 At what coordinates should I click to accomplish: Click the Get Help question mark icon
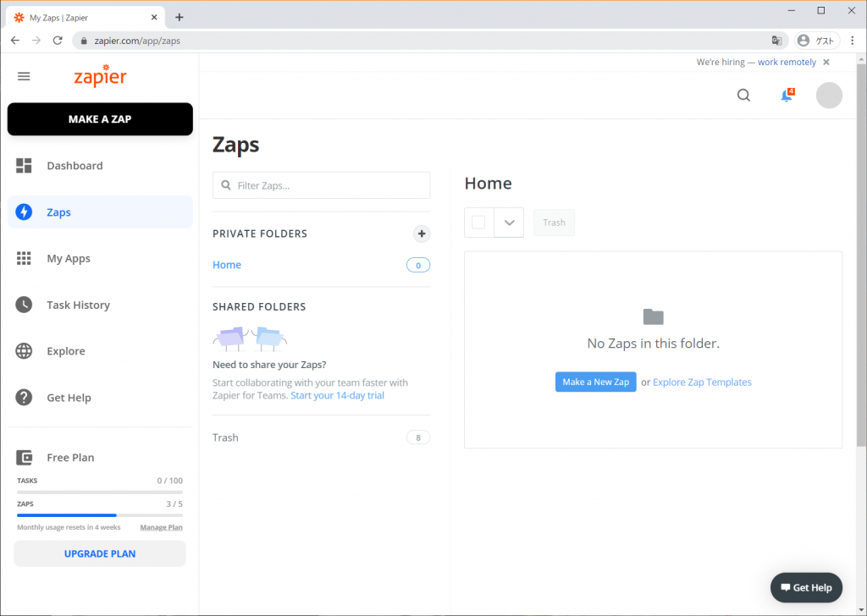click(24, 398)
